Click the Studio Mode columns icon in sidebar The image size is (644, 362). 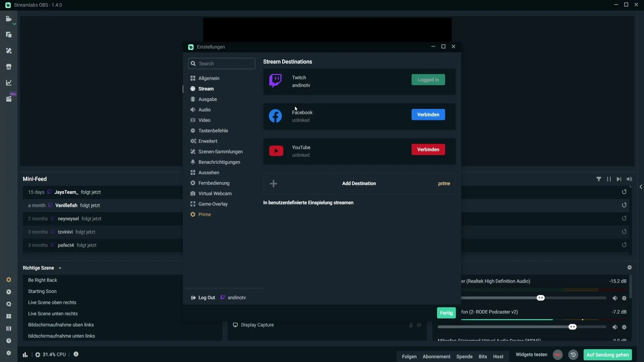9,328
